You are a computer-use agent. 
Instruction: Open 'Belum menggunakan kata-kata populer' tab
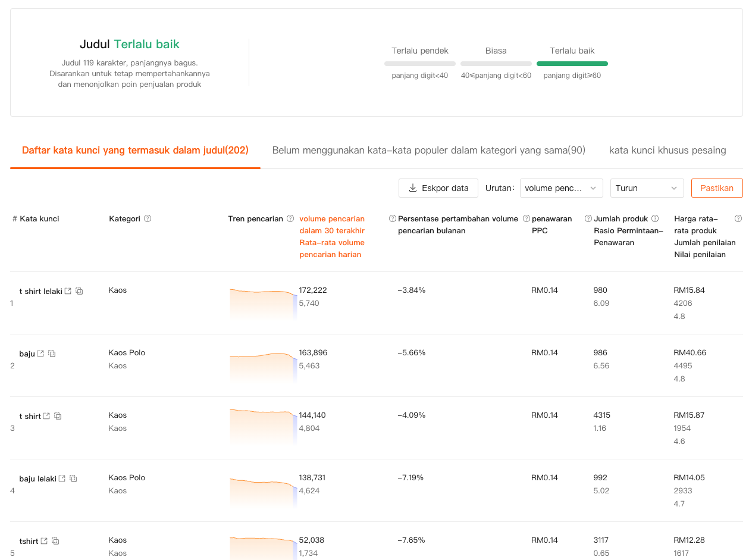coord(428,151)
